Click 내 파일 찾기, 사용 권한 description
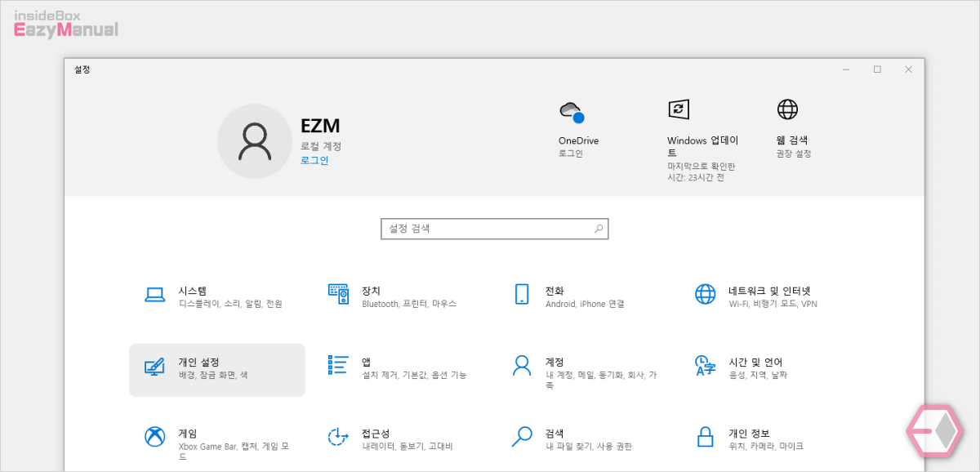This screenshot has height=472, width=980. (x=589, y=447)
